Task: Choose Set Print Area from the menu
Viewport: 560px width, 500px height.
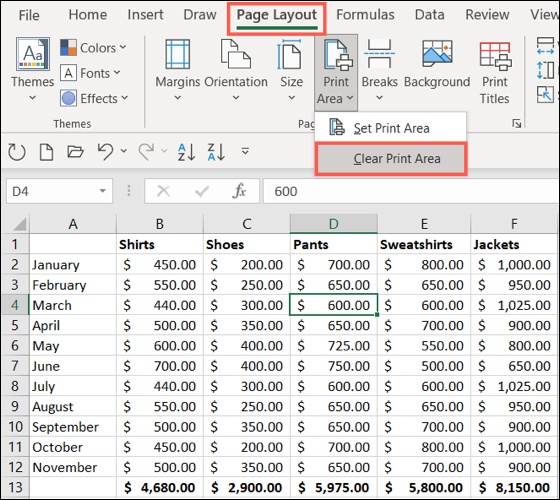Action: (390, 128)
